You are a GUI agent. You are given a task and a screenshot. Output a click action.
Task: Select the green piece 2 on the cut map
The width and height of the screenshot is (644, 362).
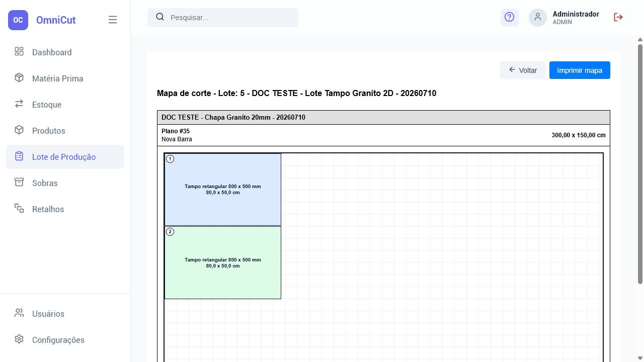tap(223, 262)
